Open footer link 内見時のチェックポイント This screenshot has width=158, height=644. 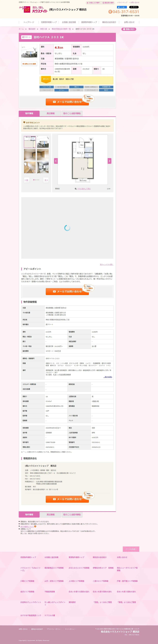point(31,602)
